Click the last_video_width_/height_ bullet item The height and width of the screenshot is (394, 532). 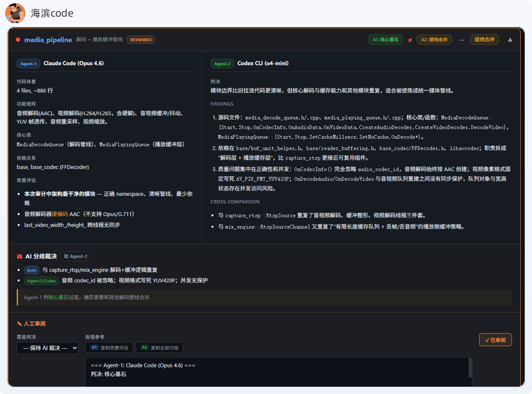point(72,225)
